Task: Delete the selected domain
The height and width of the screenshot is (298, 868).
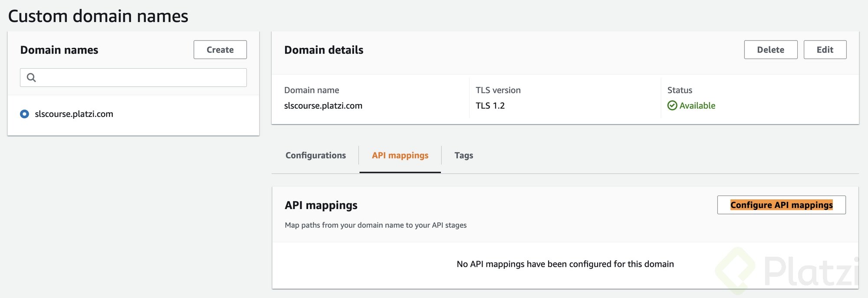Action: pos(770,50)
